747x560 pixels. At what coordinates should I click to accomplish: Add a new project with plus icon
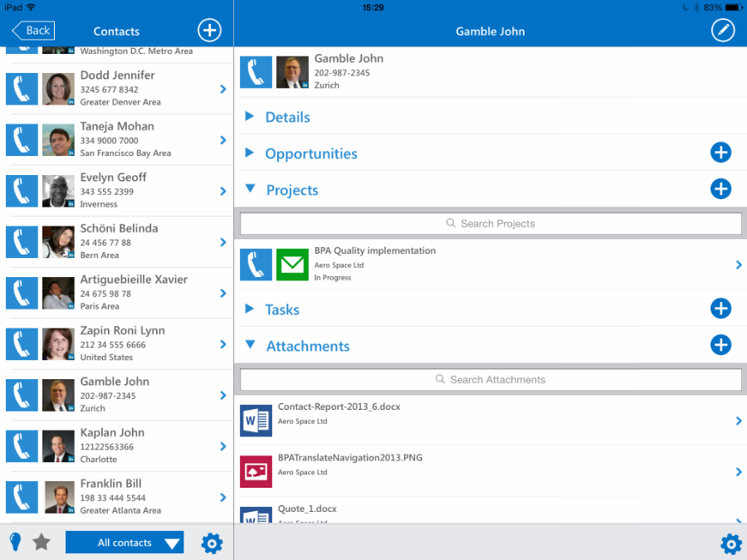[x=720, y=188]
